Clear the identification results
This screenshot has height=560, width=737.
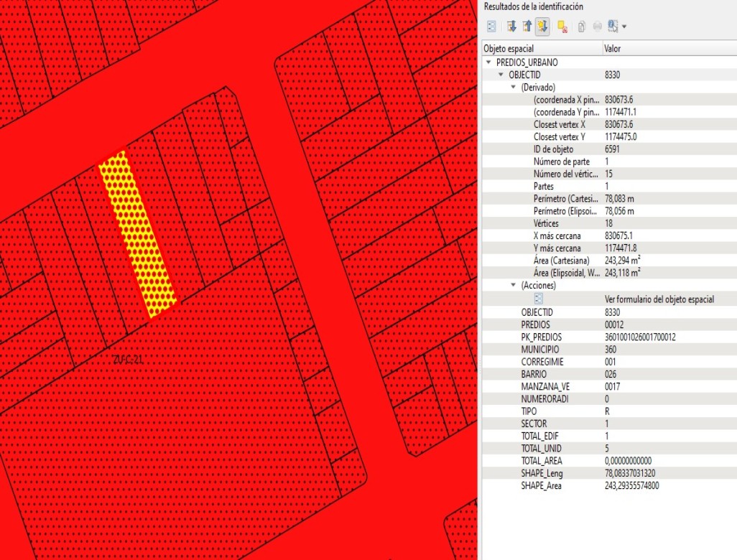(x=562, y=27)
